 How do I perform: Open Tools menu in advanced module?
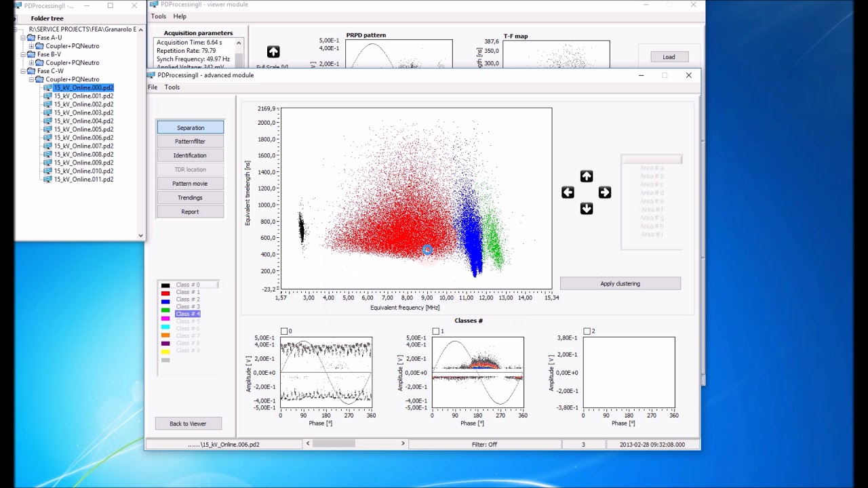(172, 87)
